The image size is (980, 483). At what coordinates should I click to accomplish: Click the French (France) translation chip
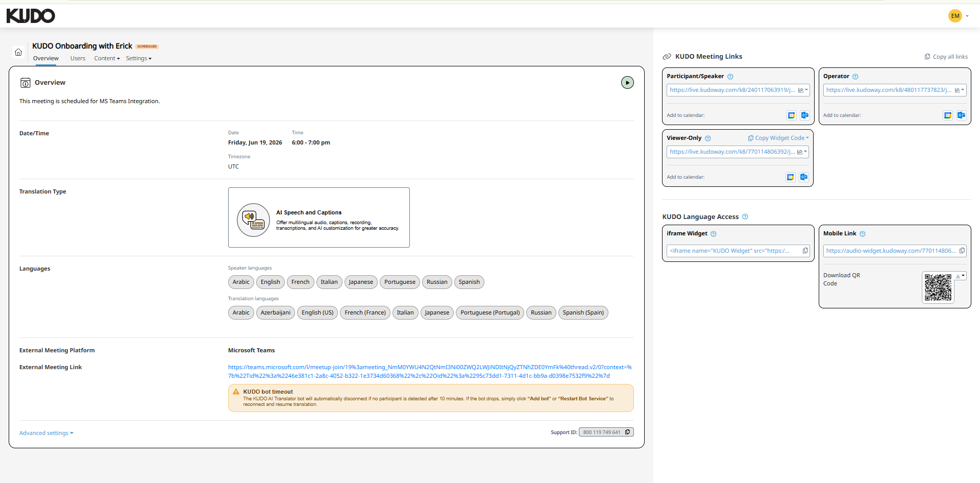pyautogui.click(x=365, y=312)
